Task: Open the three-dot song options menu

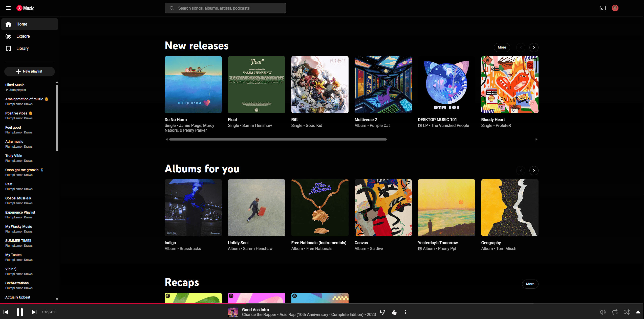Action: pos(405,312)
